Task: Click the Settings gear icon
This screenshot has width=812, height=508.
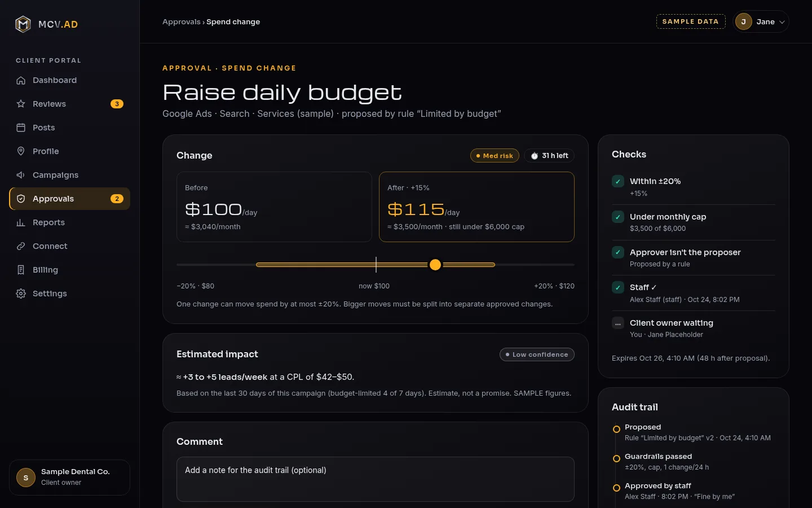Action: (21, 294)
